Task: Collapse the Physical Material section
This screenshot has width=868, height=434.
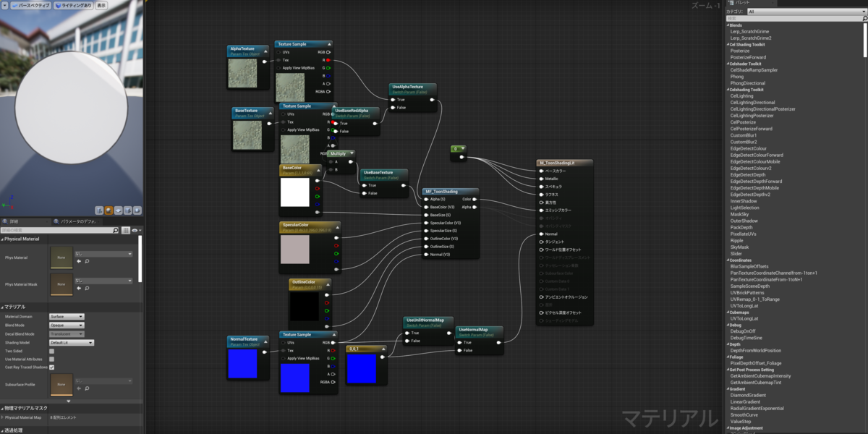Action: tap(3, 239)
